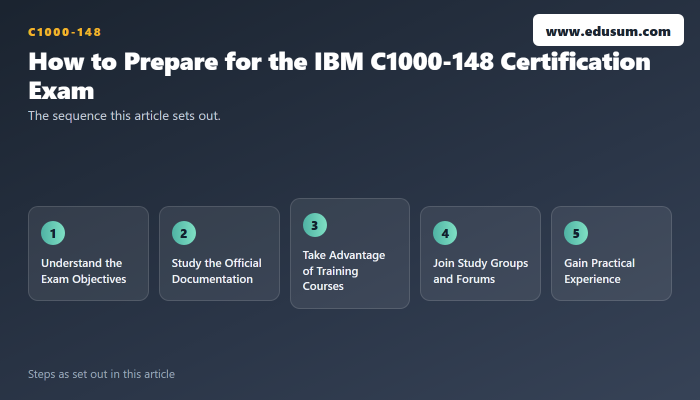This screenshot has width=700, height=400.
Task: Select the step 2 number circle
Action: (184, 233)
